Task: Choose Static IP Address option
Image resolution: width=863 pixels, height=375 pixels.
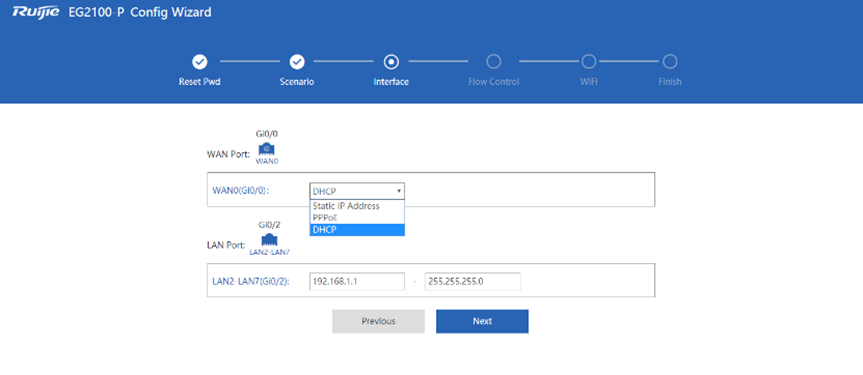Action: click(357, 206)
